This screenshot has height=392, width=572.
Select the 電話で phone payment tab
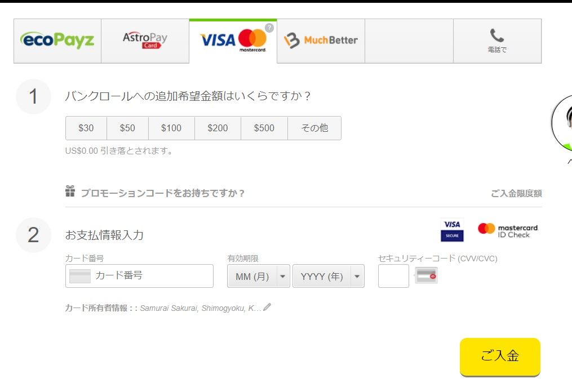pos(497,41)
